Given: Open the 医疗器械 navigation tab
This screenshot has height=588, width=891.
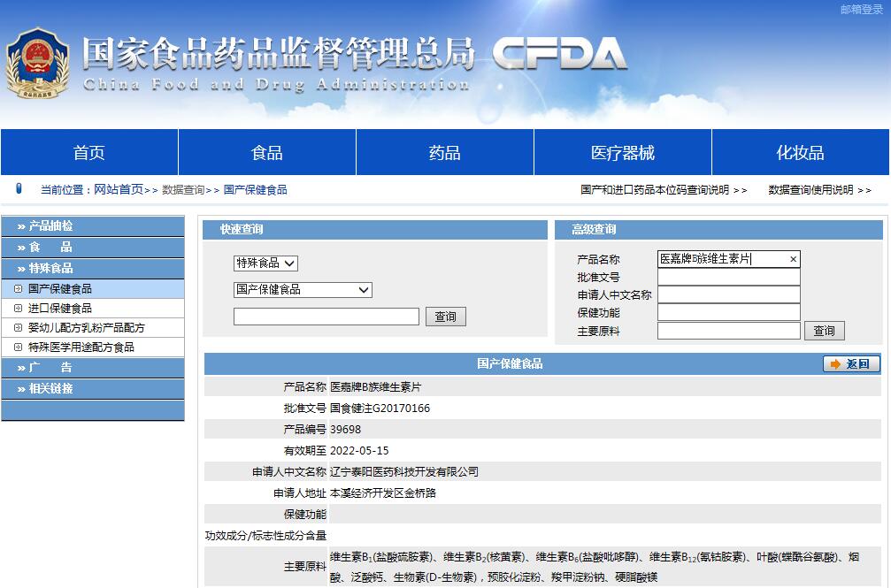Looking at the screenshot, I should click(x=622, y=153).
